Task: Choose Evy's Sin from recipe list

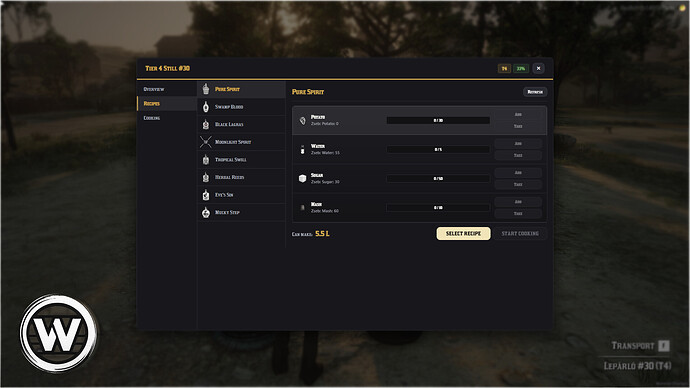Action: point(241,195)
